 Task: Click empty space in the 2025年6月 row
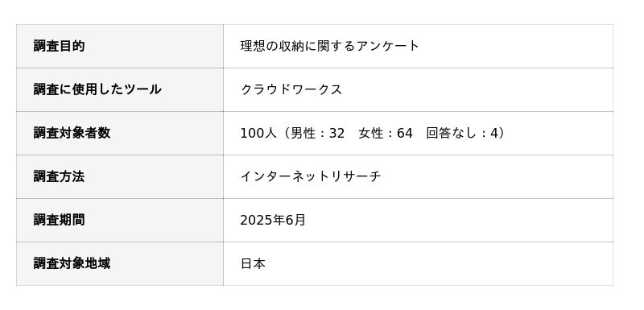460,220
